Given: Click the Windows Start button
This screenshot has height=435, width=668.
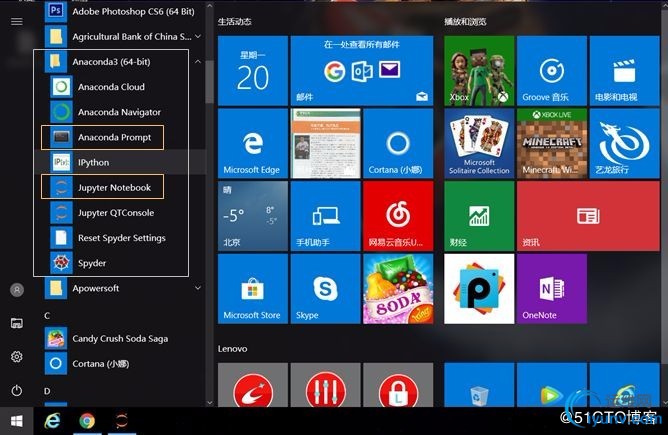Looking at the screenshot, I should (17, 421).
